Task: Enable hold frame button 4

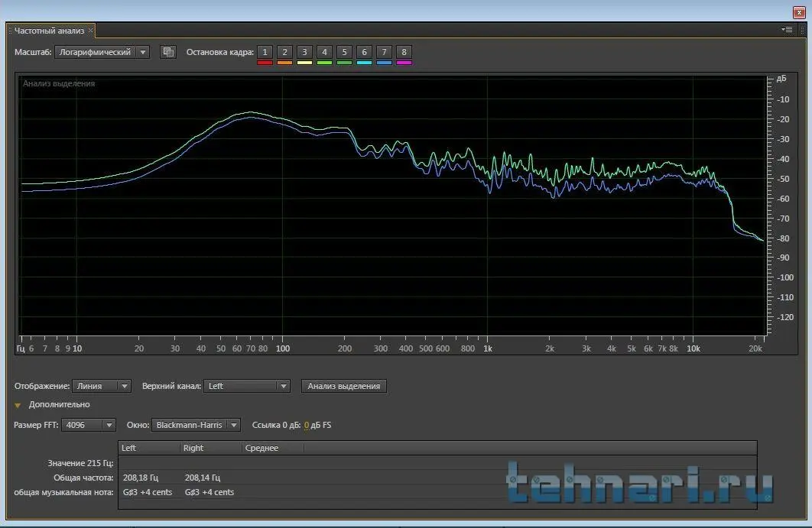Action: click(324, 52)
